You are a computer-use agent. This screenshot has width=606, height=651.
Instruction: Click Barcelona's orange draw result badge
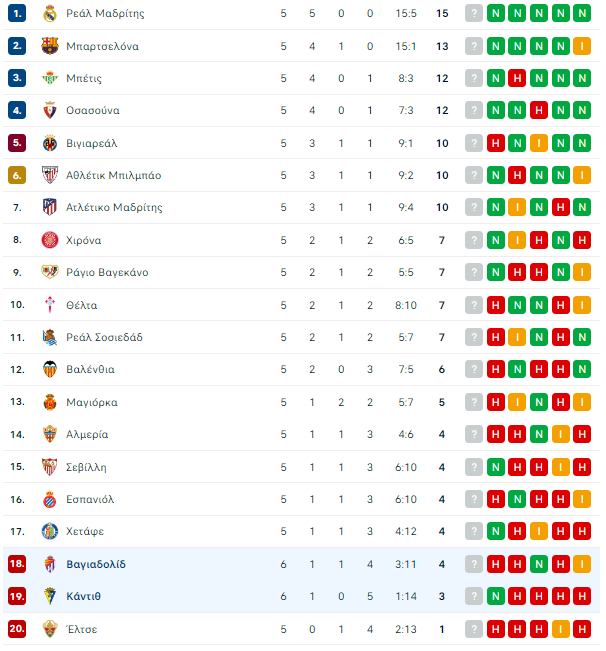click(582, 46)
